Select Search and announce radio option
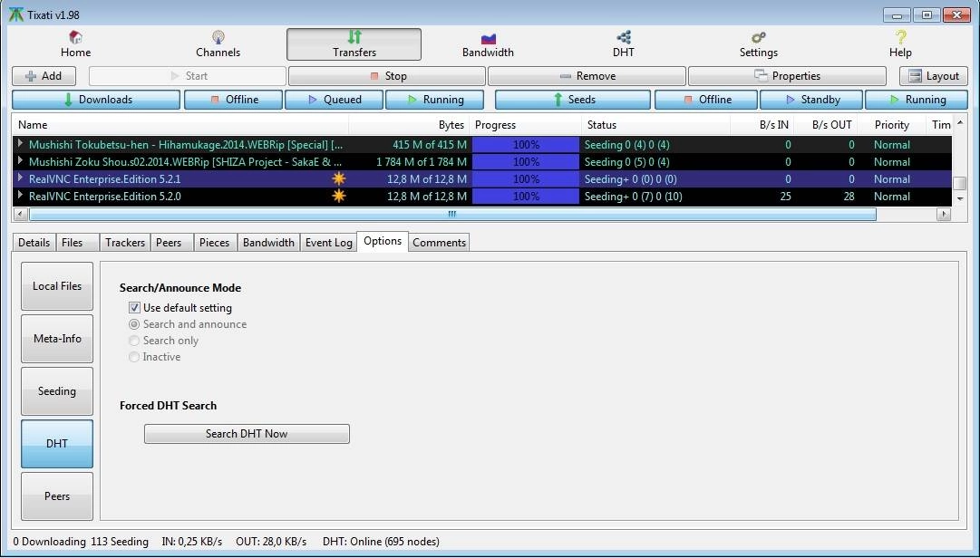 [x=134, y=324]
